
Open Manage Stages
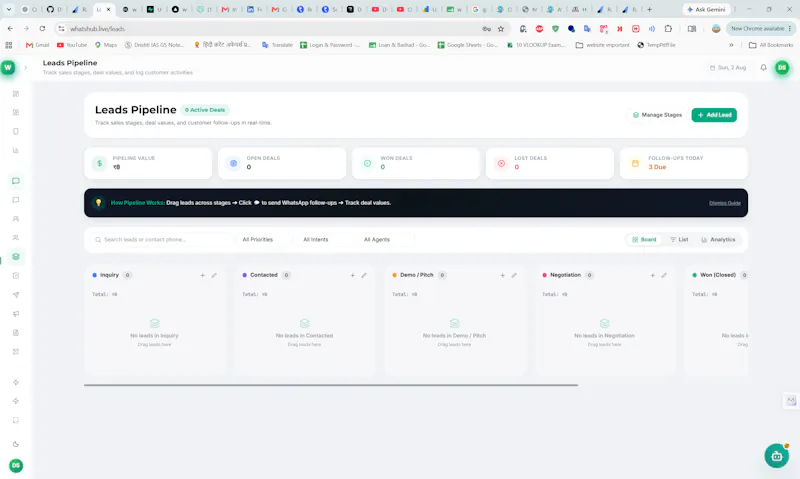[x=657, y=115]
